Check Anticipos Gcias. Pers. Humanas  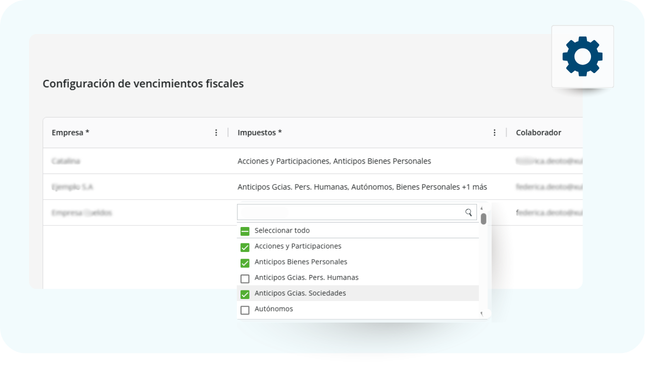[245, 278]
